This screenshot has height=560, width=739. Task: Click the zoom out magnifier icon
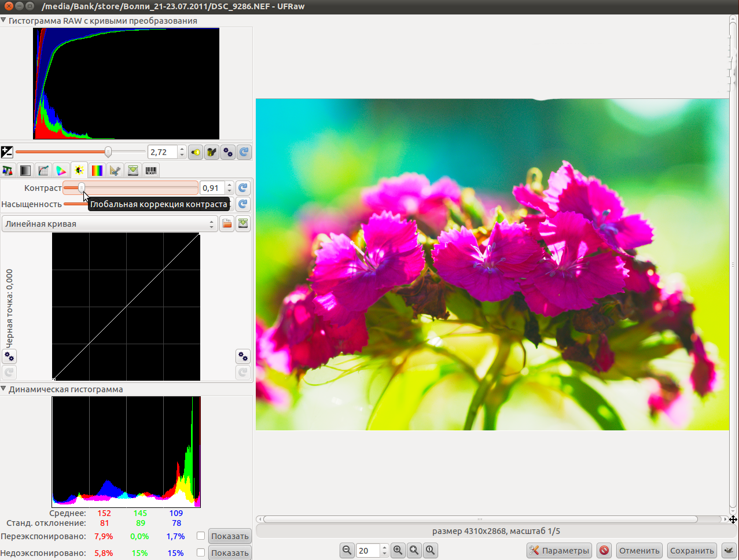[x=347, y=550]
